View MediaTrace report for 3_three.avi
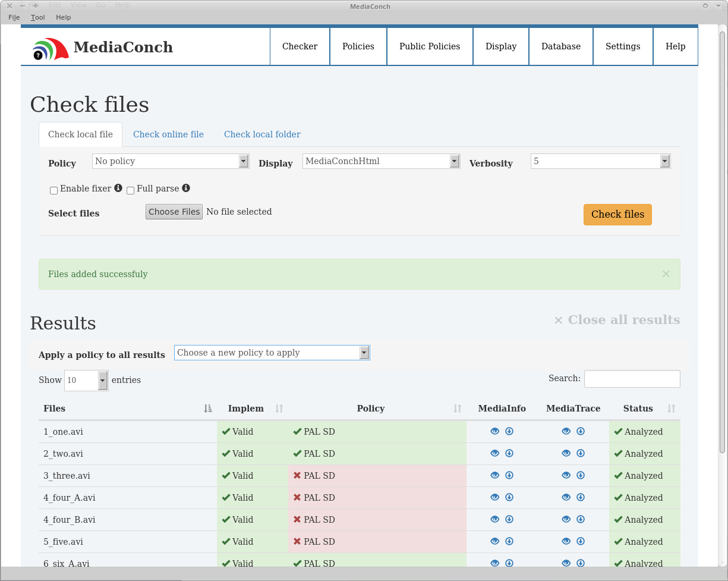This screenshot has height=581, width=728. coord(566,476)
